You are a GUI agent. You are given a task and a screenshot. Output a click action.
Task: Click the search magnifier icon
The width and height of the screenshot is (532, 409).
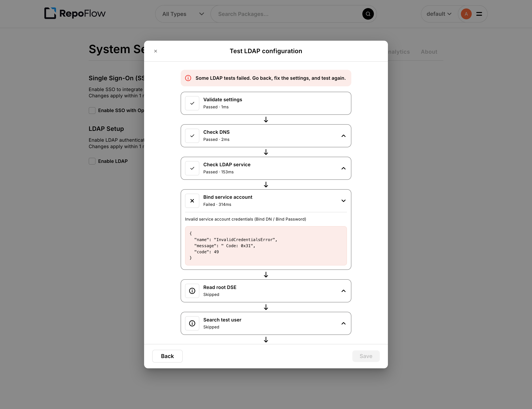[x=368, y=14]
